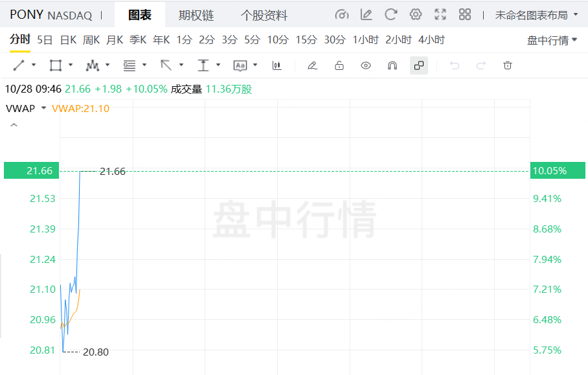588x375 pixels.
Task: Click 成交量 11.36万股 volume text
Action: coord(212,89)
